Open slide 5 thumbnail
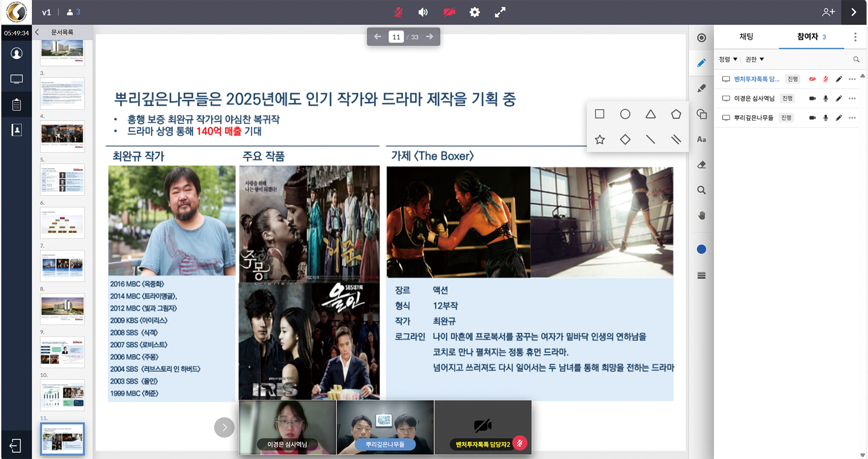 (62, 180)
